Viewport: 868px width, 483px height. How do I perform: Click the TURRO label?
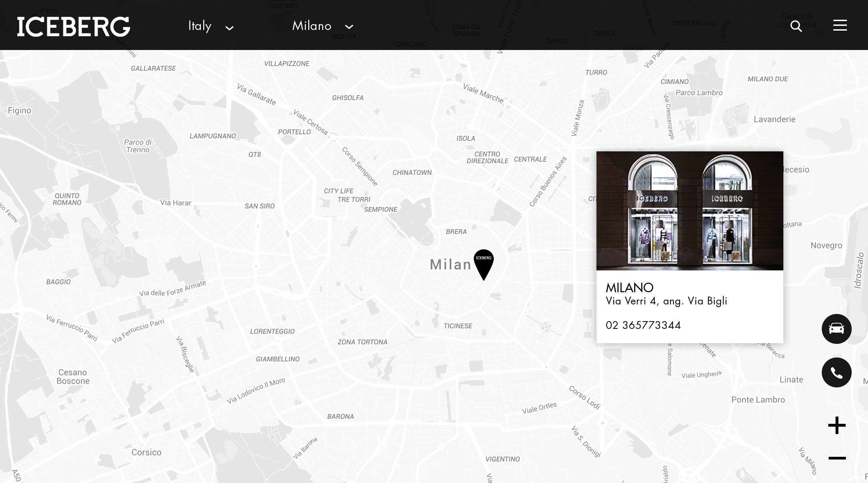pos(596,72)
